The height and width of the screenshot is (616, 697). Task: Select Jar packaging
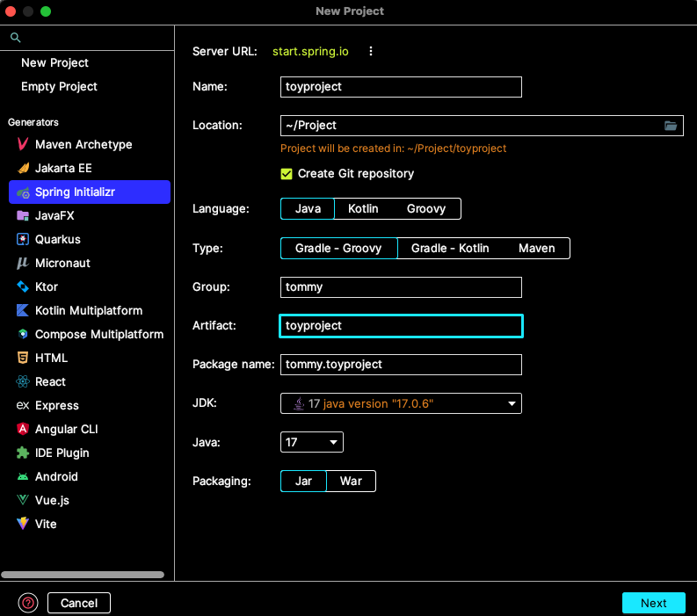click(x=303, y=482)
